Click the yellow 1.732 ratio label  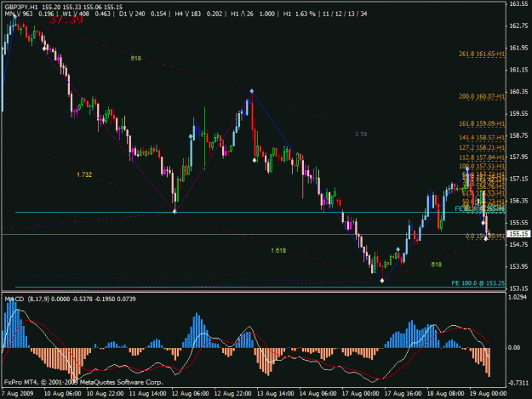tap(84, 174)
